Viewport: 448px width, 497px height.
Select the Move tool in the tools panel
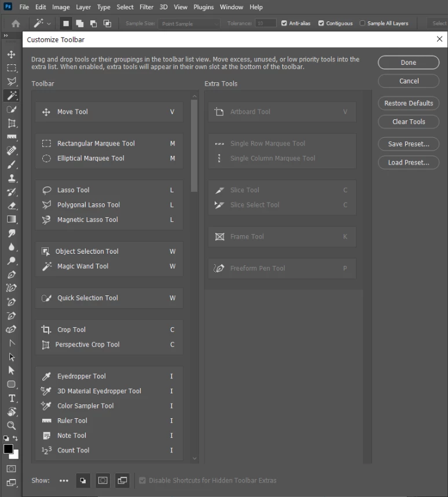[x=12, y=54]
